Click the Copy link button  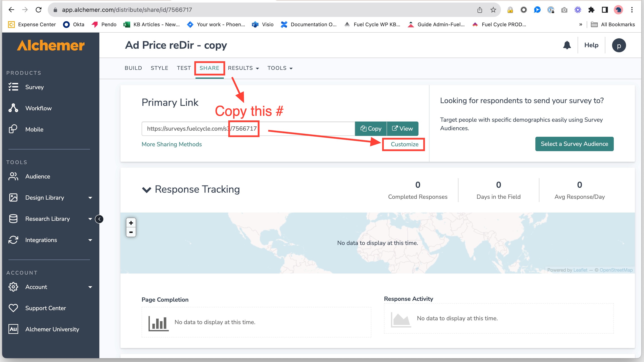(371, 129)
